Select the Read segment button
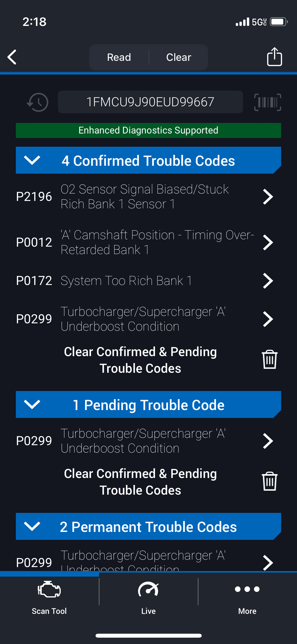 click(x=119, y=57)
